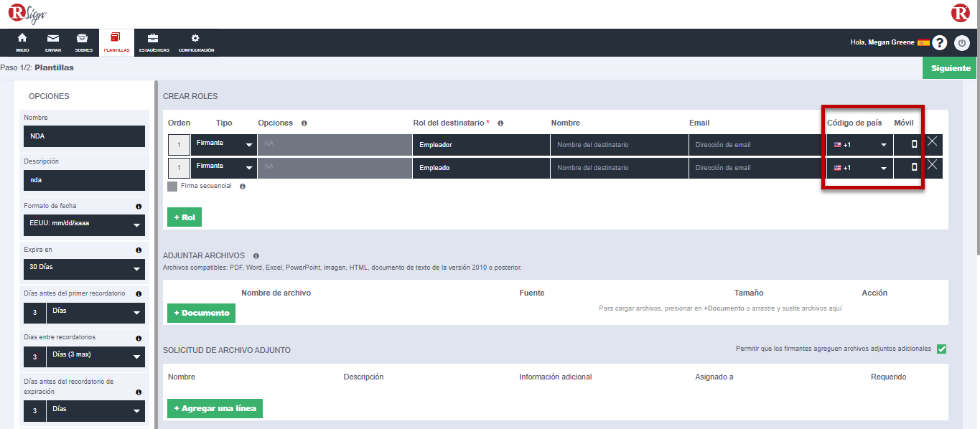Image resolution: width=980 pixels, height=429 pixels.
Task: Open Tipo dropdown in the Empleado row
Action: [225, 168]
